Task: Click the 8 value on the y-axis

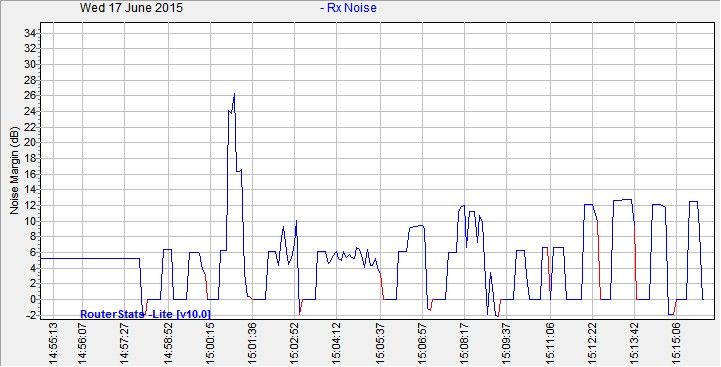Action: click(33, 237)
